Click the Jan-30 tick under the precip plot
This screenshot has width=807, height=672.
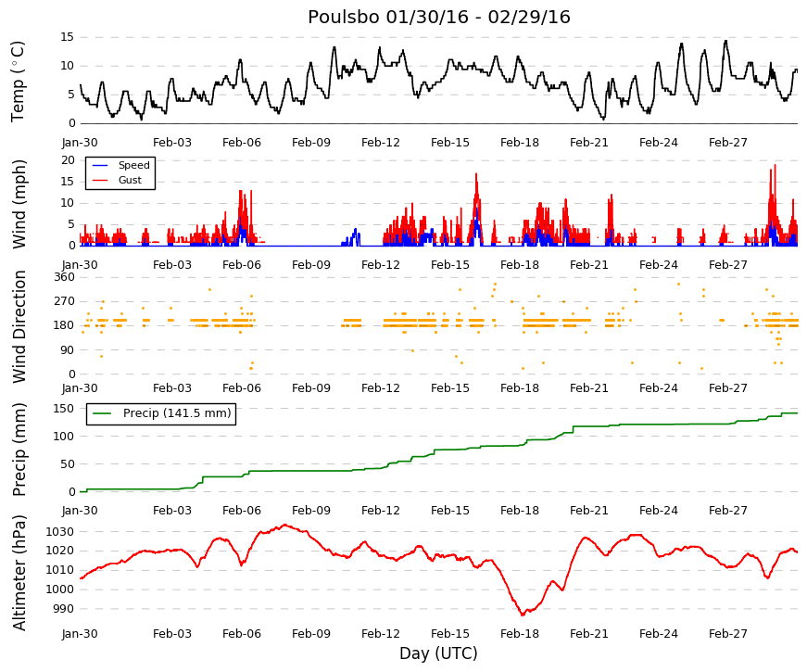click(80, 511)
